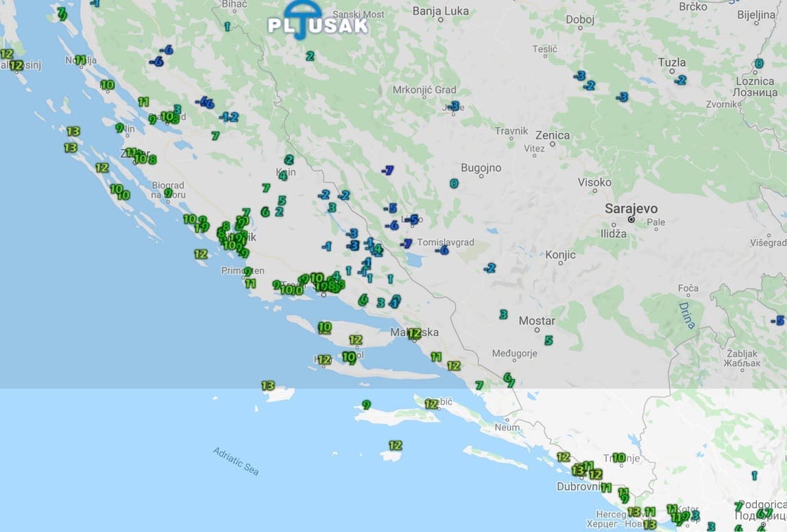Click the Sarajevo capital dot marker

[631, 219]
